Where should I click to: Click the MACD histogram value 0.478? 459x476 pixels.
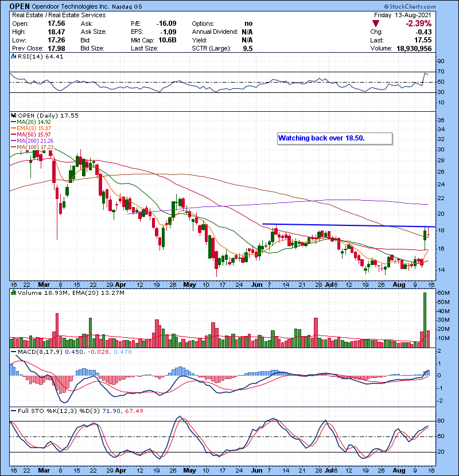click(123, 352)
